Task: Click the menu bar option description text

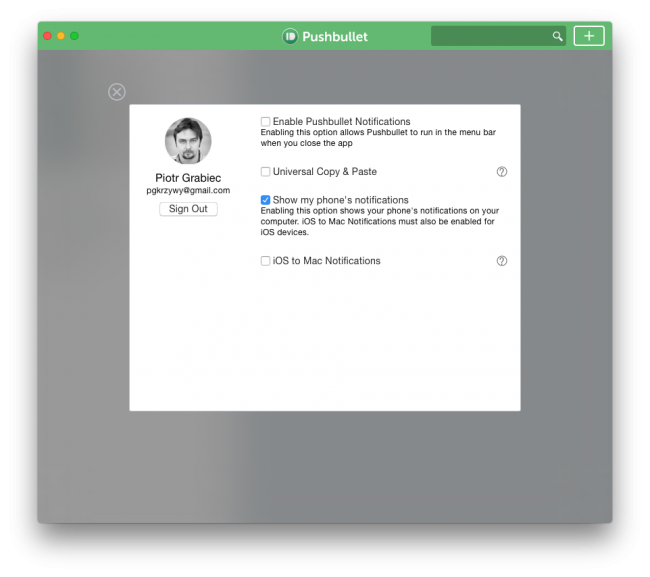Action: click(378, 138)
